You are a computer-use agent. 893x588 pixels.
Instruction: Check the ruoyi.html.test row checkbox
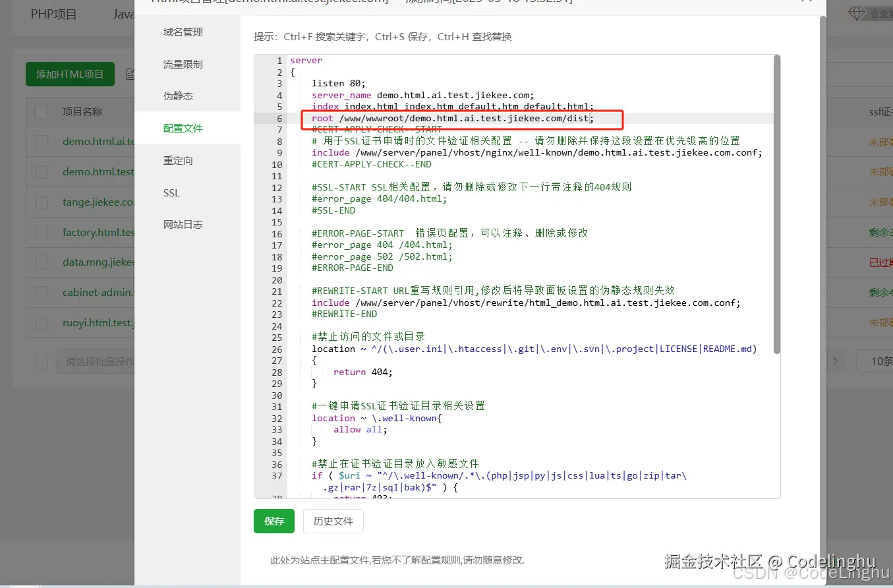(42, 323)
